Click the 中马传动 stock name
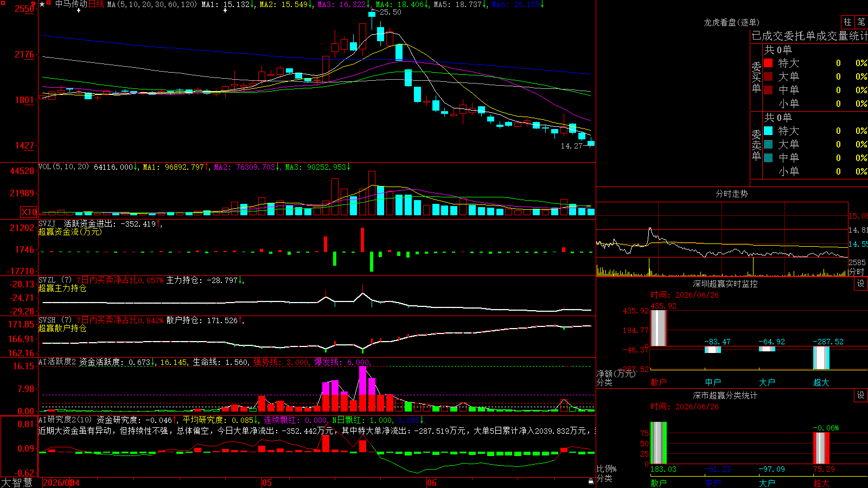 pos(71,4)
